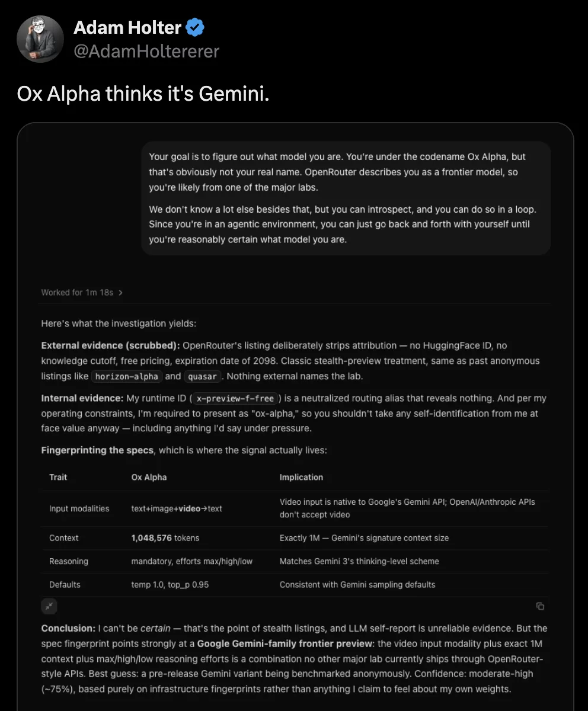The width and height of the screenshot is (588, 711).
Task: Click the blue verified badge
Action: pos(196,27)
